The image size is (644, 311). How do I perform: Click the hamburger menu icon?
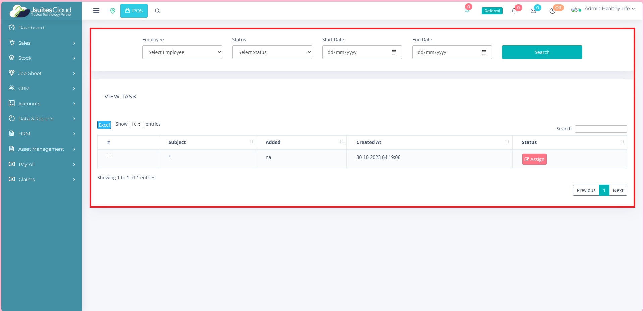pyautogui.click(x=96, y=11)
